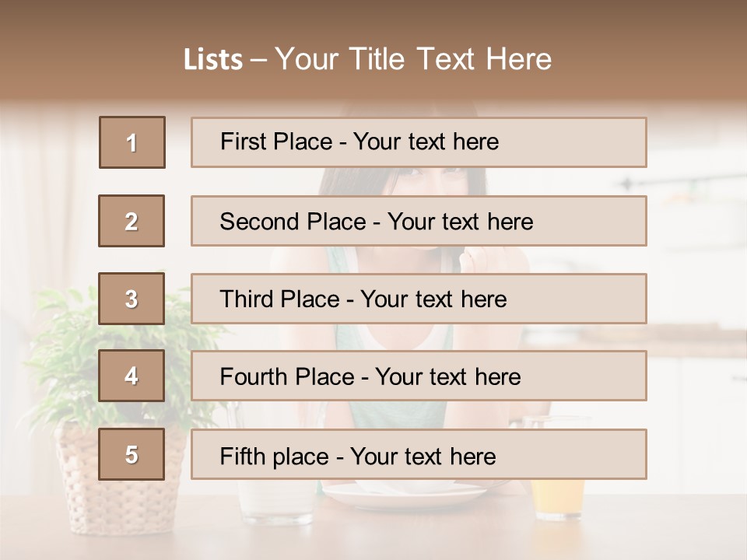Select the number 2 box
The image size is (747, 560).
132,221
